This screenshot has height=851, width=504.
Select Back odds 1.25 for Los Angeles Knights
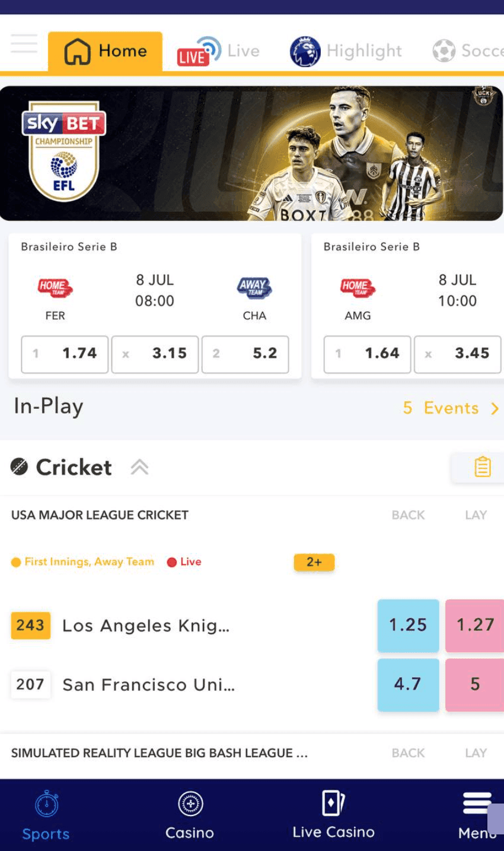[x=408, y=625]
